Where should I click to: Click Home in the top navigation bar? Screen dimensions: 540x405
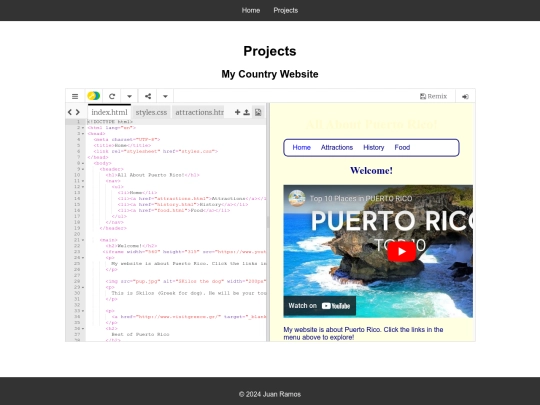coord(251,10)
